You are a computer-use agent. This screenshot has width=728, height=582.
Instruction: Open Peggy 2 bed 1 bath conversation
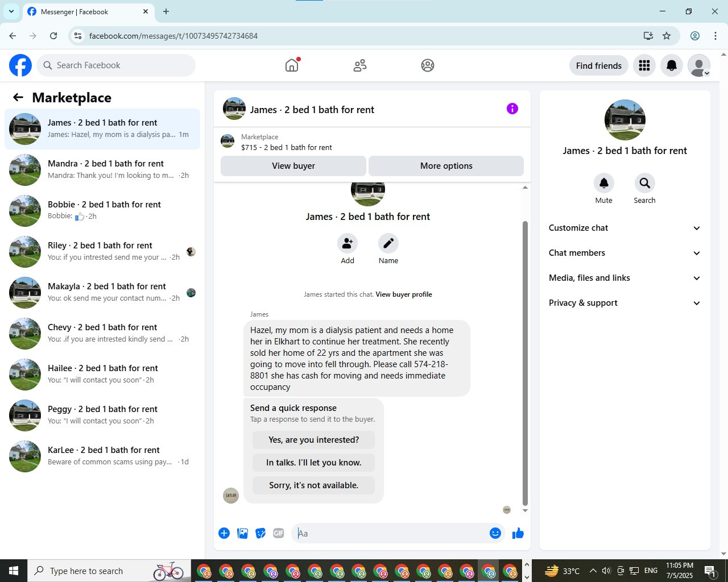(102, 415)
